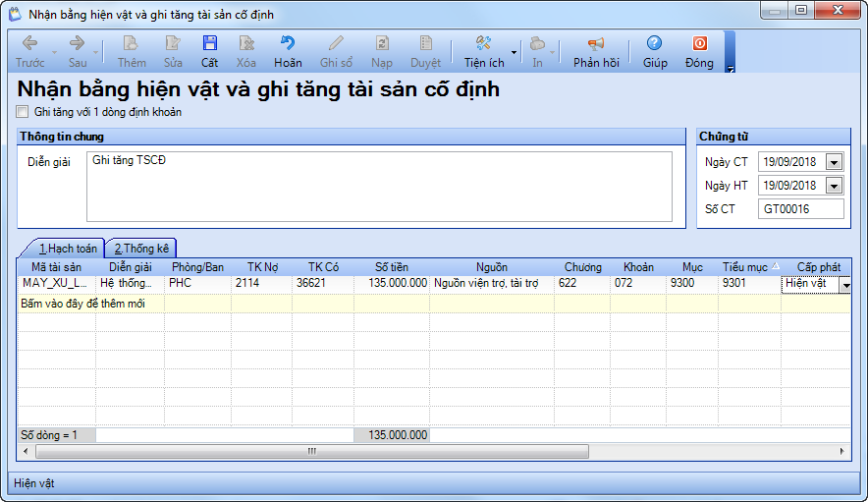Click the total 135.000.000 footer cell

pos(392,435)
